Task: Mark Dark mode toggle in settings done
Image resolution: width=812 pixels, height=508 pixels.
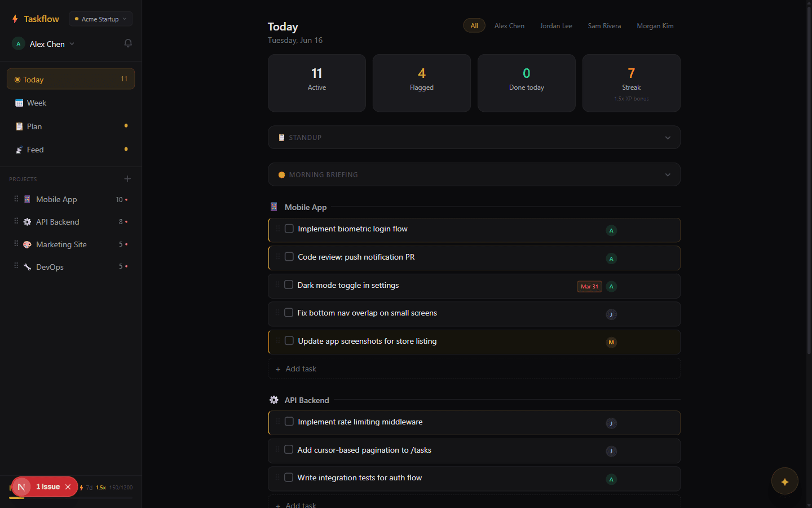Action: coord(289,284)
